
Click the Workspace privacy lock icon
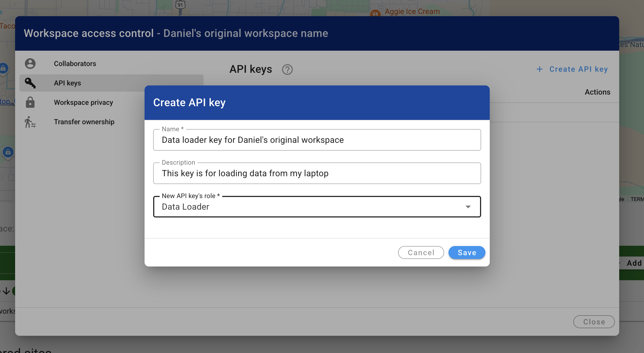click(x=30, y=102)
